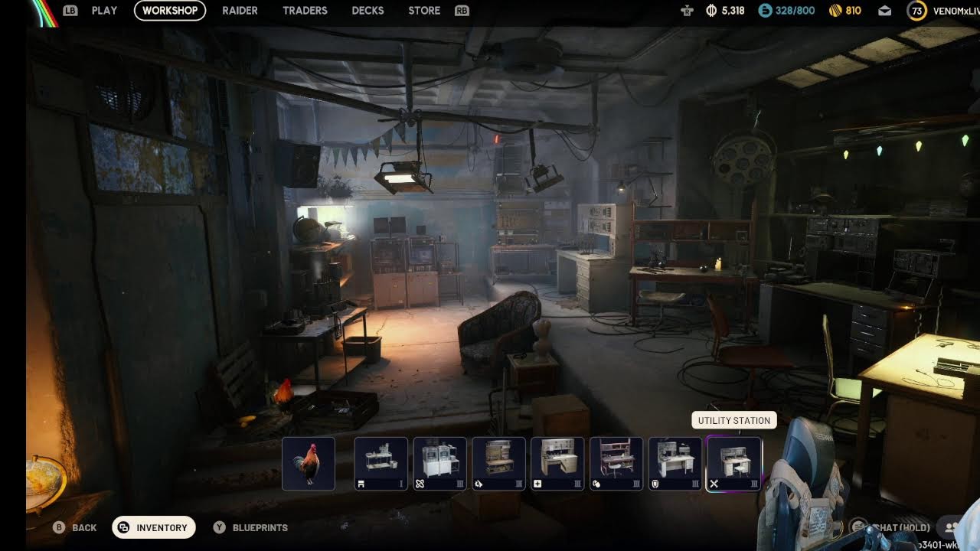
Task: Click the BACK button
Action: [x=74, y=527]
